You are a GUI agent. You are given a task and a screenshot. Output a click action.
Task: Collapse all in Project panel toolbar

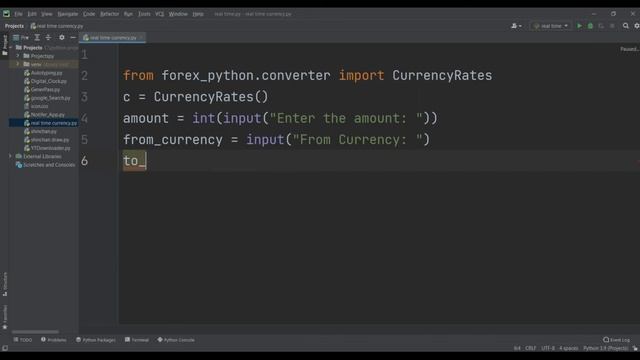pos(48,37)
